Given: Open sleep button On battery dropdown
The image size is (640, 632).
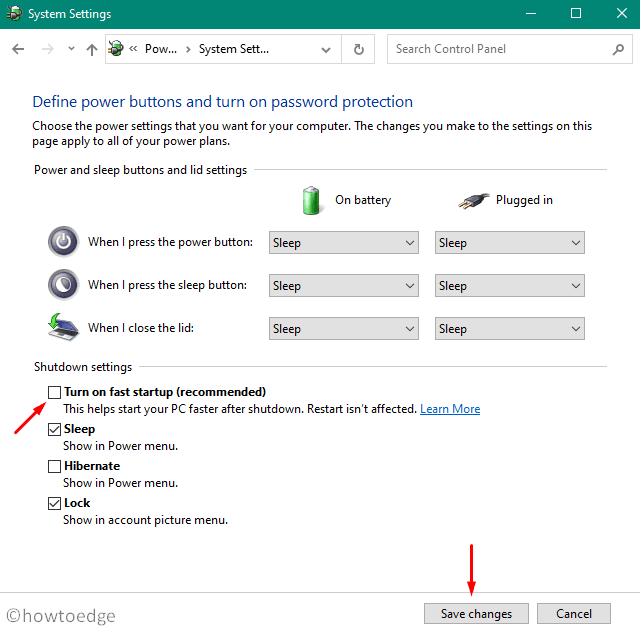Looking at the screenshot, I should [344, 285].
